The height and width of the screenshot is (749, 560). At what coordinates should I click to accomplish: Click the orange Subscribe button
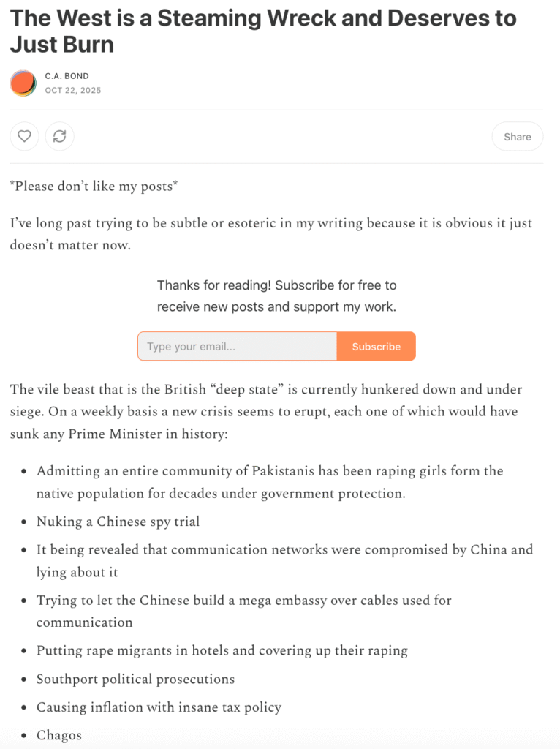(x=376, y=347)
